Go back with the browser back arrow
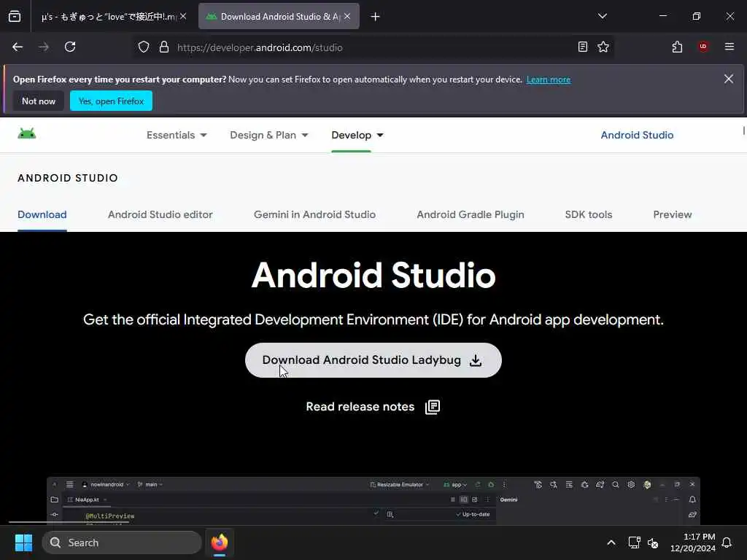 point(18,47)
